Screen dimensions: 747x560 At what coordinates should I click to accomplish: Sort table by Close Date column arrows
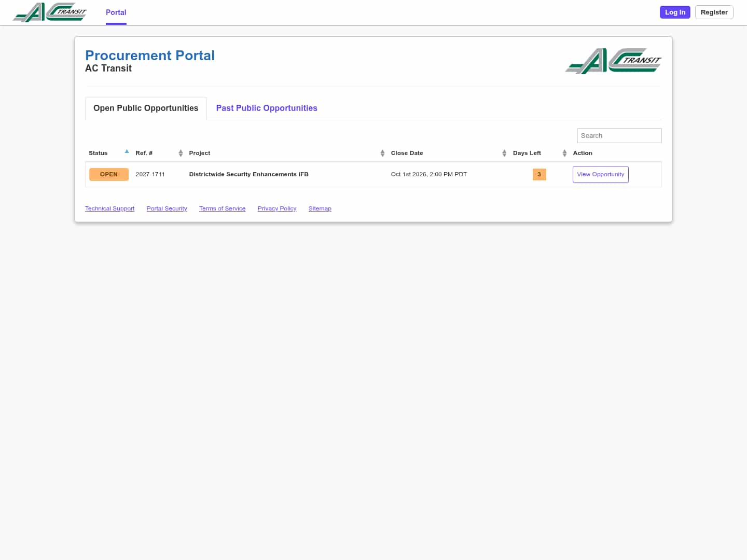pyautogui.click(x=504, y=153)
